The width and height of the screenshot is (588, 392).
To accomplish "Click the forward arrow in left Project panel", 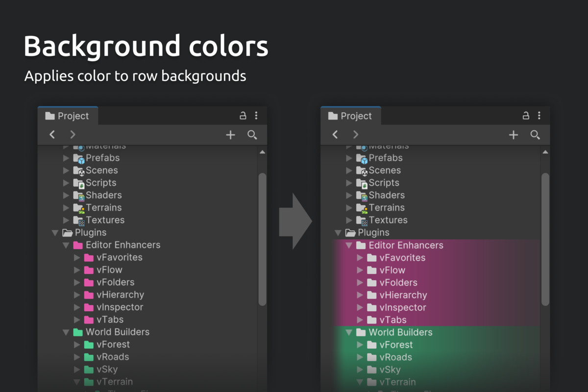I will [73, 135].
